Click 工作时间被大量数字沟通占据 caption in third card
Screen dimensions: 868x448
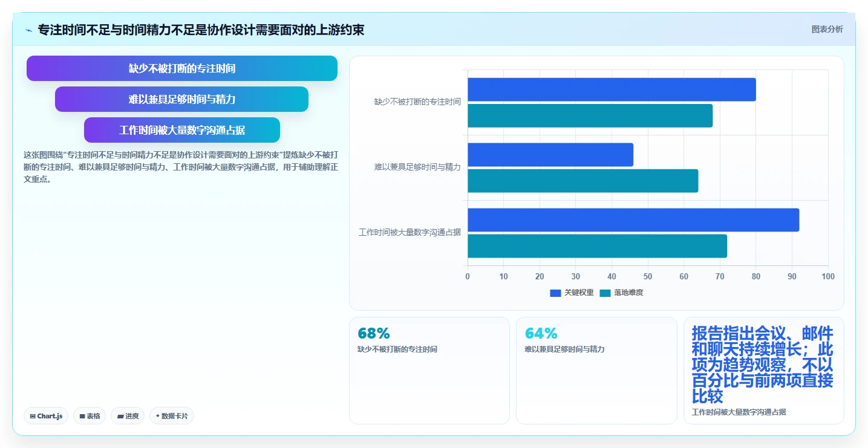[x=739, y=412]
